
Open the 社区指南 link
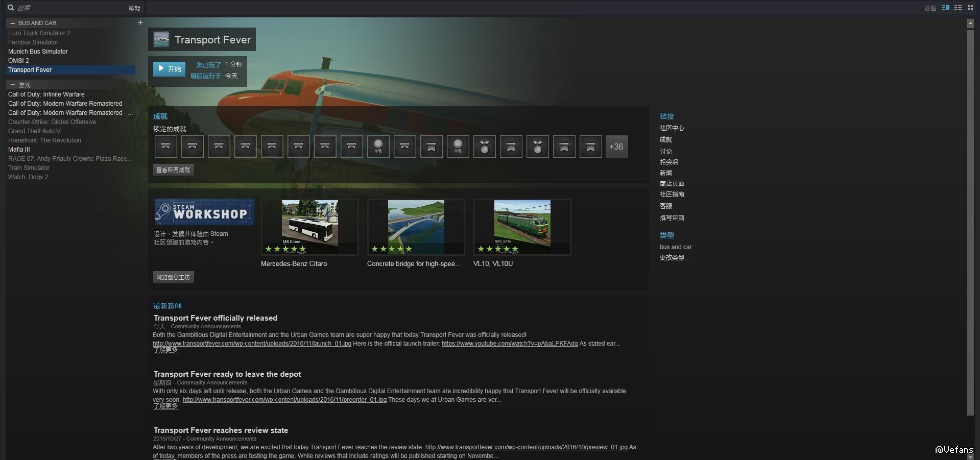click(672, 194)
